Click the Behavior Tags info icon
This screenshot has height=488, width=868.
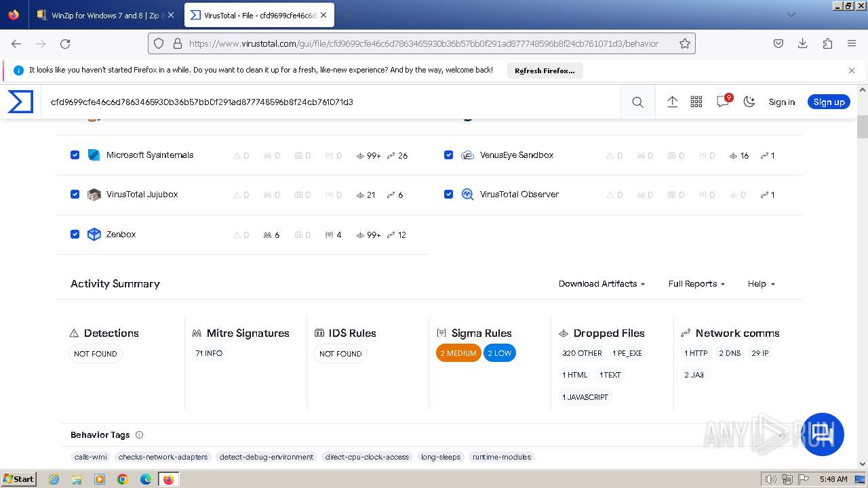(x=139, y=435)
